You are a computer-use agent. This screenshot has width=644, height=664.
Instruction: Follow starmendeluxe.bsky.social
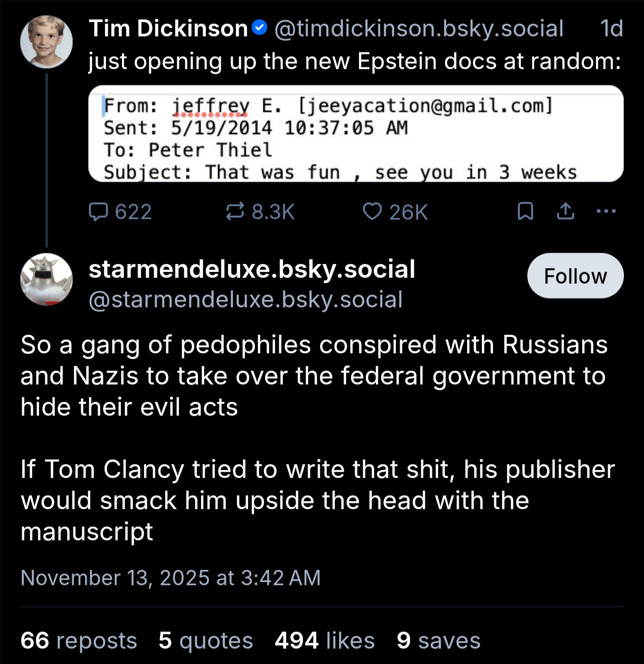575,276
